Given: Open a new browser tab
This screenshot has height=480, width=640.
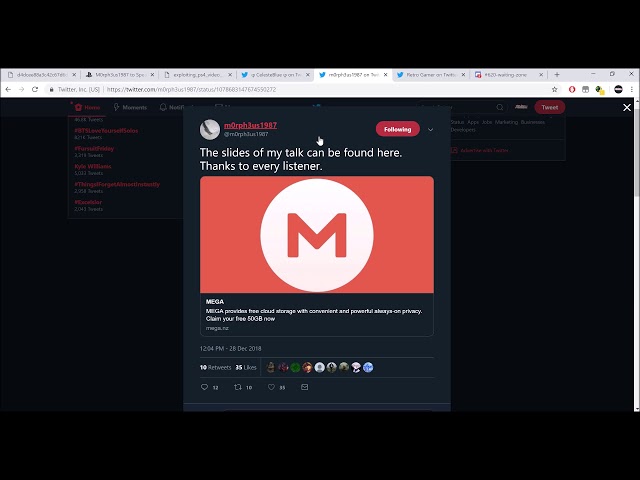Looking at the screenshot, I should (557, 75).
